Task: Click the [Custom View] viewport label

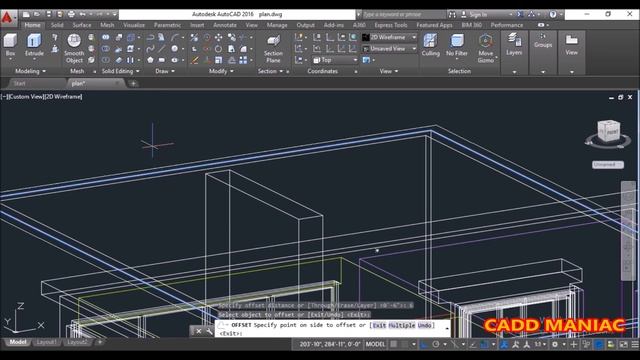Action: 26,97
